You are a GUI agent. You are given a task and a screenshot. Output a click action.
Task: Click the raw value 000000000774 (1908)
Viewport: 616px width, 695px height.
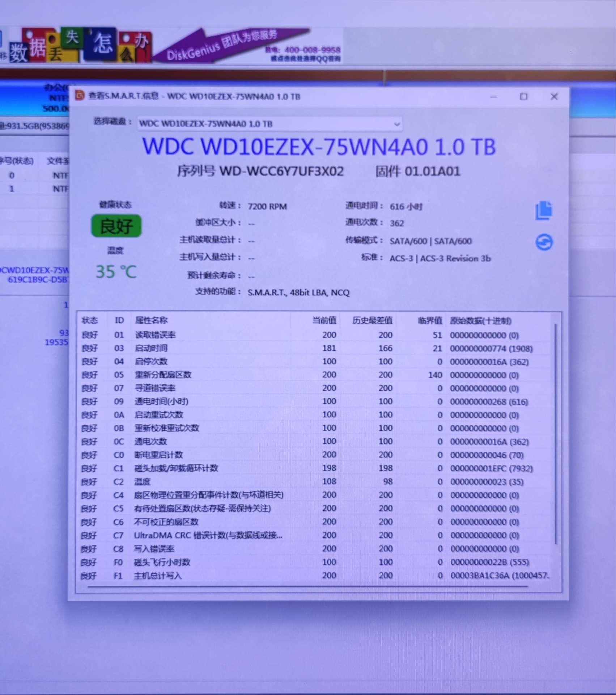[491, 349]
